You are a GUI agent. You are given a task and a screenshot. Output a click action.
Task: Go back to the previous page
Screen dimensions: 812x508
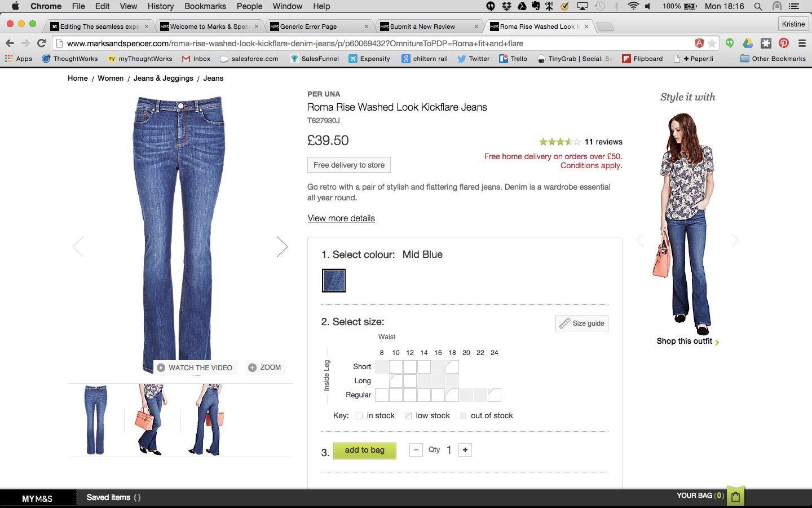tap(10, 43)
